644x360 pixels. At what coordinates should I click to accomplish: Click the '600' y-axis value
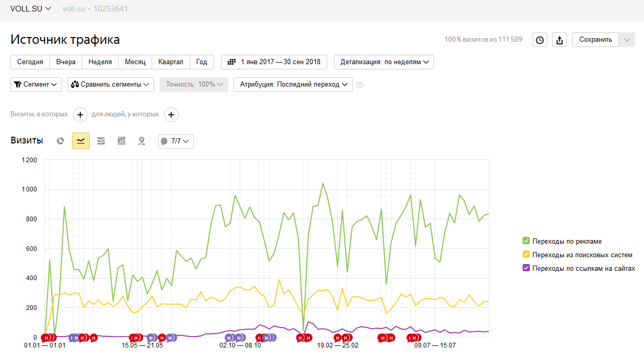pos(31,249)
